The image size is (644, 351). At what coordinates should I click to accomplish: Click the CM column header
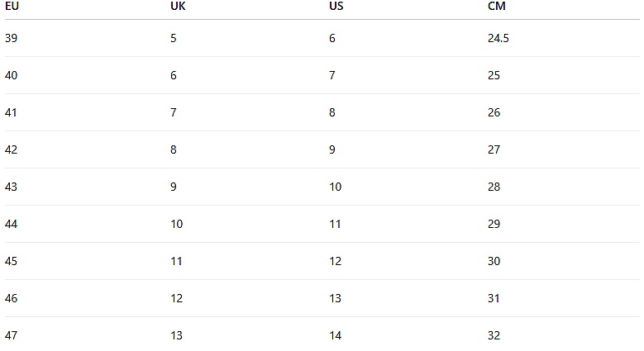(x=497, y=6)
